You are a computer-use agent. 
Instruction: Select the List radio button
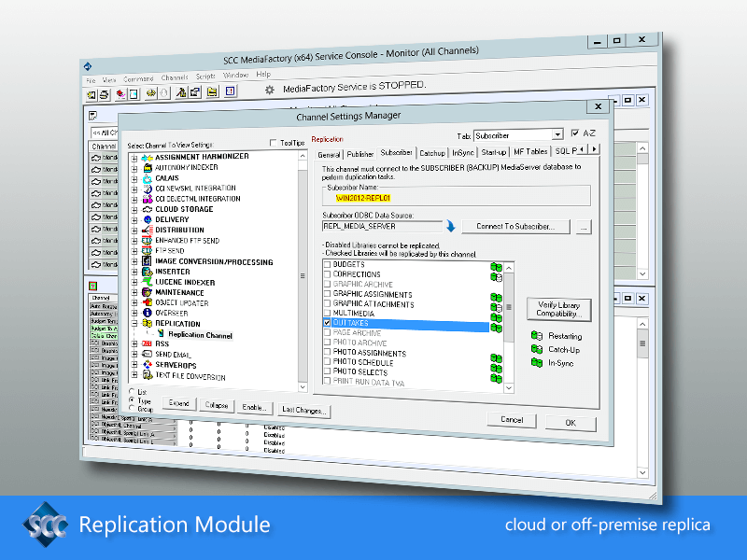point(132,391)
